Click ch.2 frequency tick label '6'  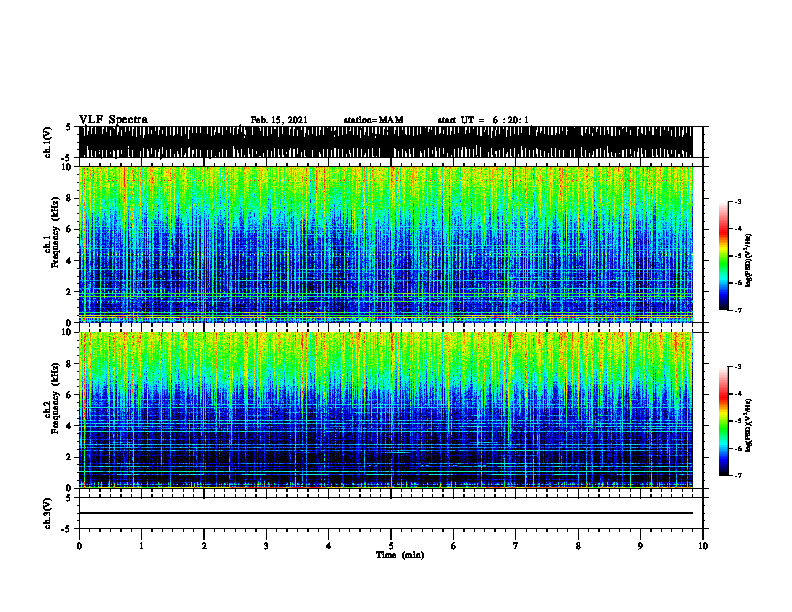point(69,395)
